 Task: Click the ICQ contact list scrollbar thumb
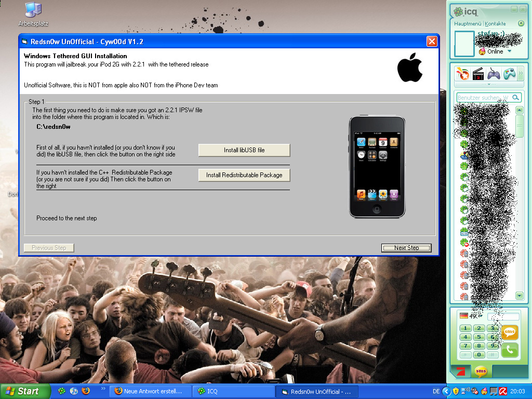[x=520, y=126]
